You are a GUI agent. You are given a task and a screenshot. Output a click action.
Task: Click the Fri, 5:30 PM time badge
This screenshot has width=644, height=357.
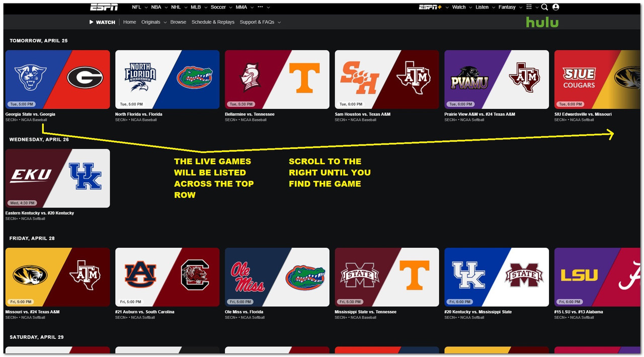coord(351,302)
